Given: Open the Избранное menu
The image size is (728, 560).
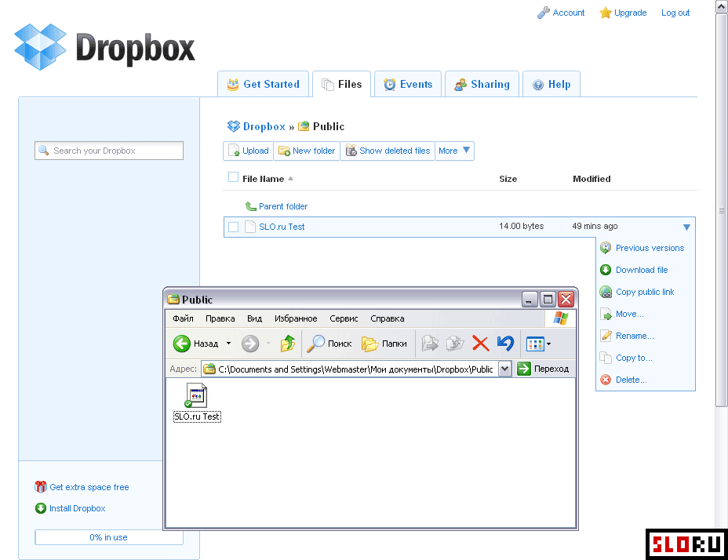Looking at the screenshot, I should pyautogui.click(x=296, y=318).
